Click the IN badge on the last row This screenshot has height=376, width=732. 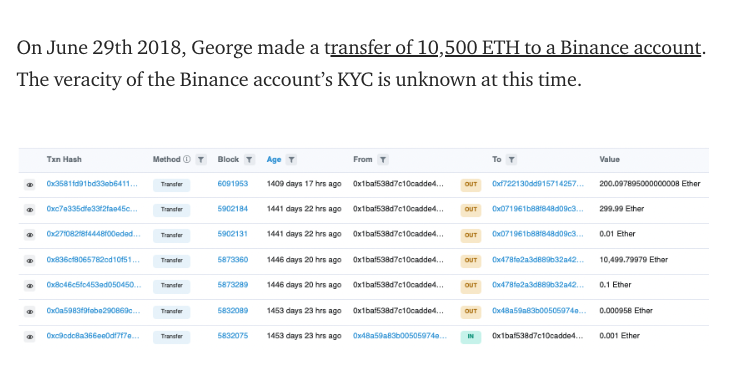pos(471,336)
